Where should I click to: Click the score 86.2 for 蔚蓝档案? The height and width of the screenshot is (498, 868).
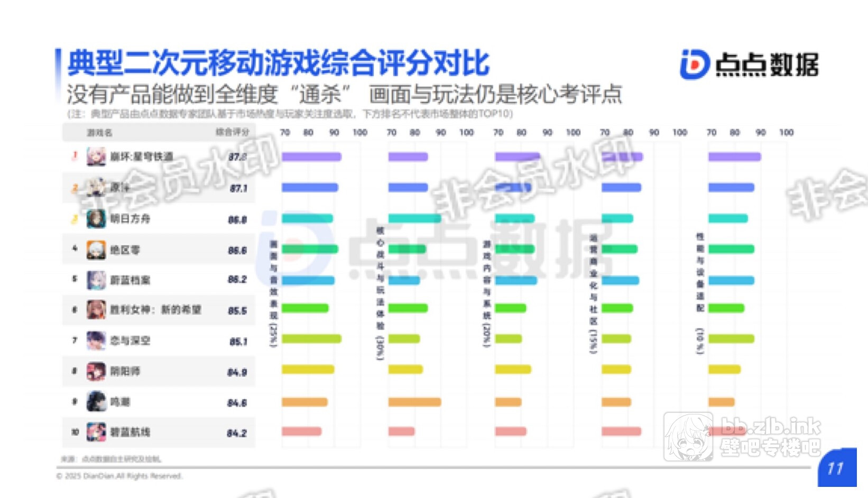click(x=238, y=279)
